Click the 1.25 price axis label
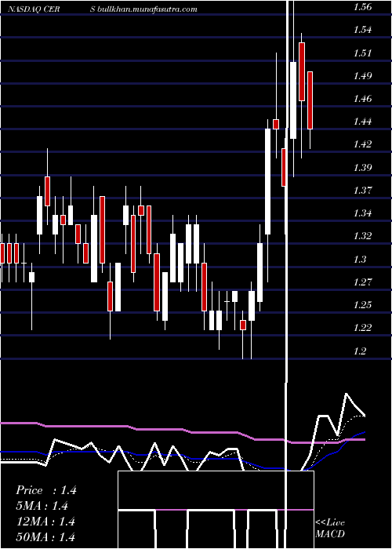The height and width of the screenshot is (549, 392). pos(362,304)
